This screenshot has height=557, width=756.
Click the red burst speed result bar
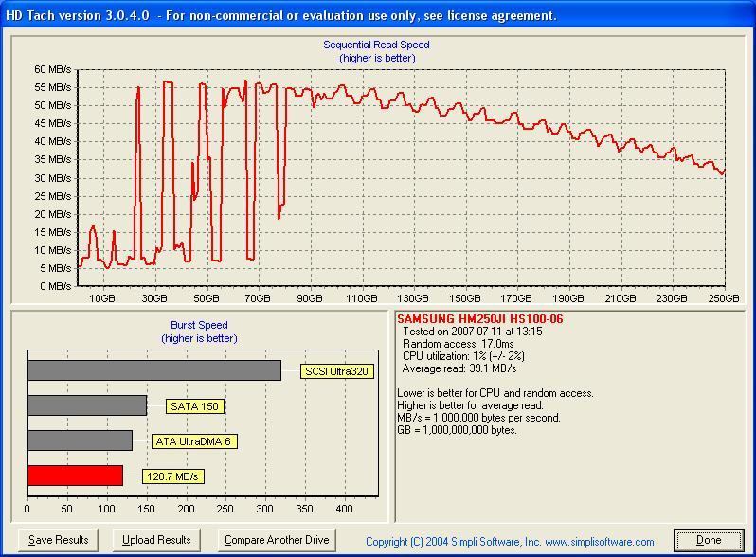click(75, 476)
